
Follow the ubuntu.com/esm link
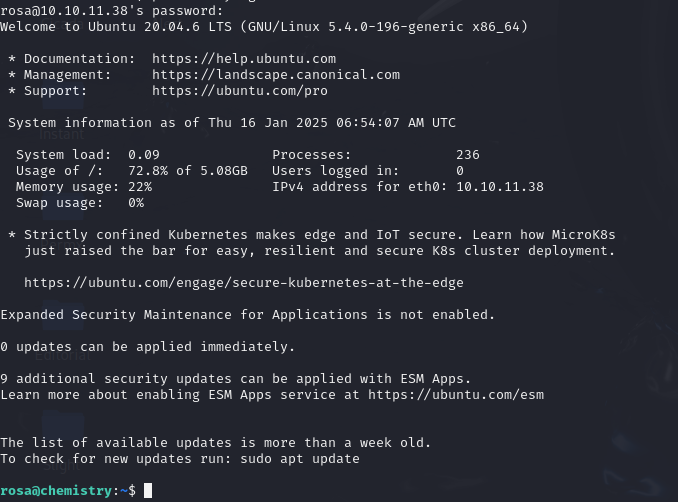pyautogui.click(x=456, y=395)
